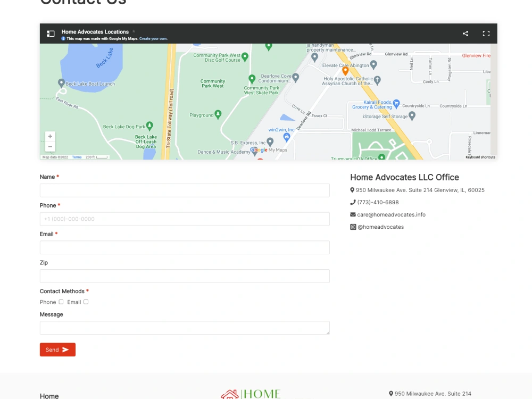Click the Send button
This screenshot has width=532, height=399.
click(57, 350)
